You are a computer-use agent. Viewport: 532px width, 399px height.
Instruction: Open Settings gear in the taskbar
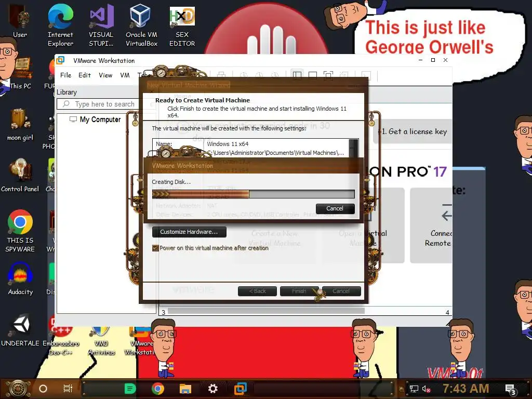(212, 389)
